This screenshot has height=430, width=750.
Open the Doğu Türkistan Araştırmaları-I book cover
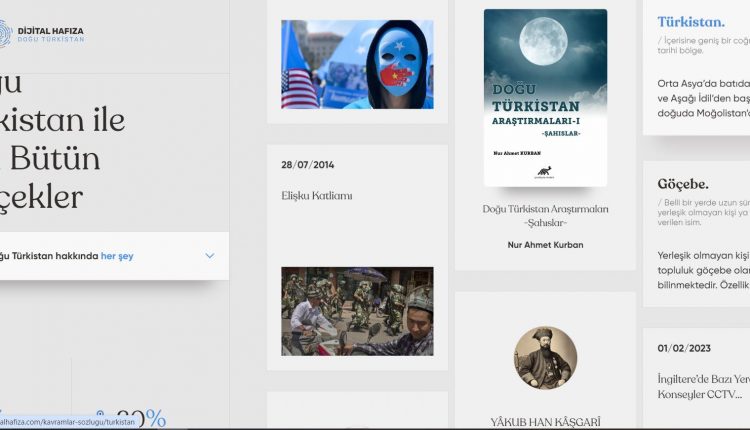point(545,98)
